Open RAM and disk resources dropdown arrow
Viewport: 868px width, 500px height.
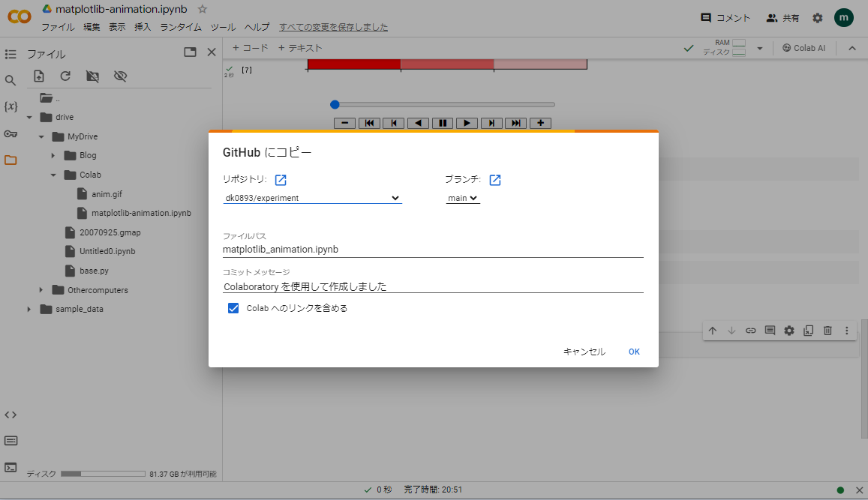click(x=759, y=48)
